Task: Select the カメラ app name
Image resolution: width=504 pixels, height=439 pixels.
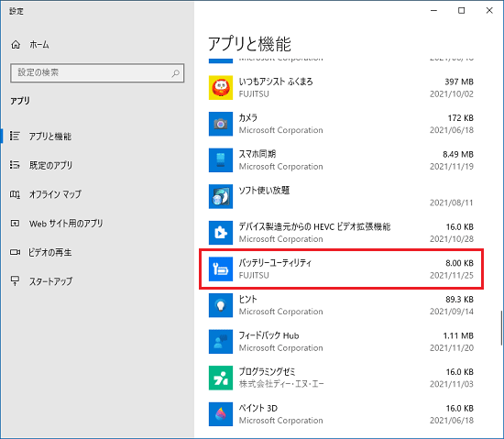Action: (x=247, y=118)
